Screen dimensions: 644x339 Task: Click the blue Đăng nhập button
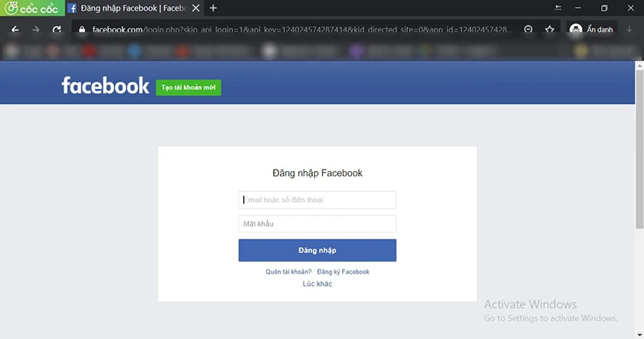[317, 250]
